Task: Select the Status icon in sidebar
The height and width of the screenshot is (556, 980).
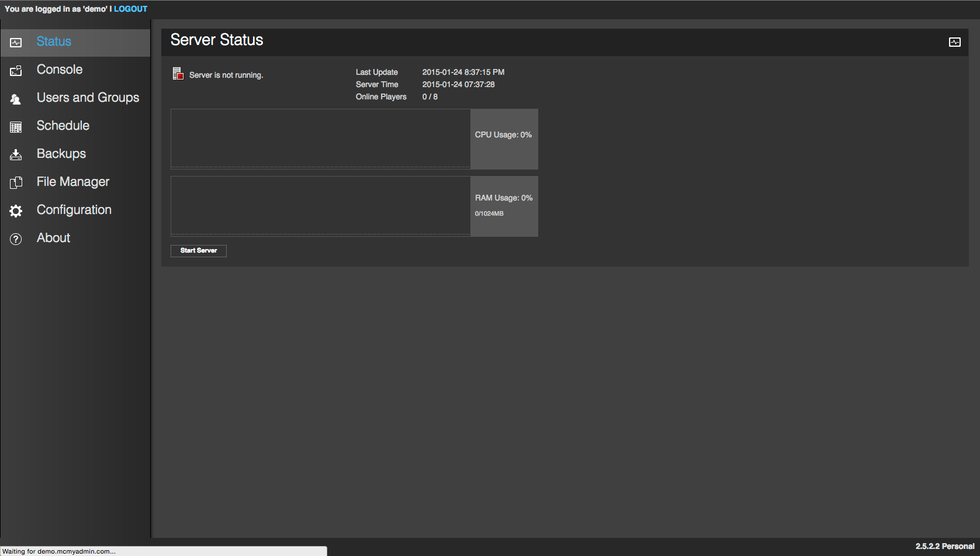Action: [15, 42]
